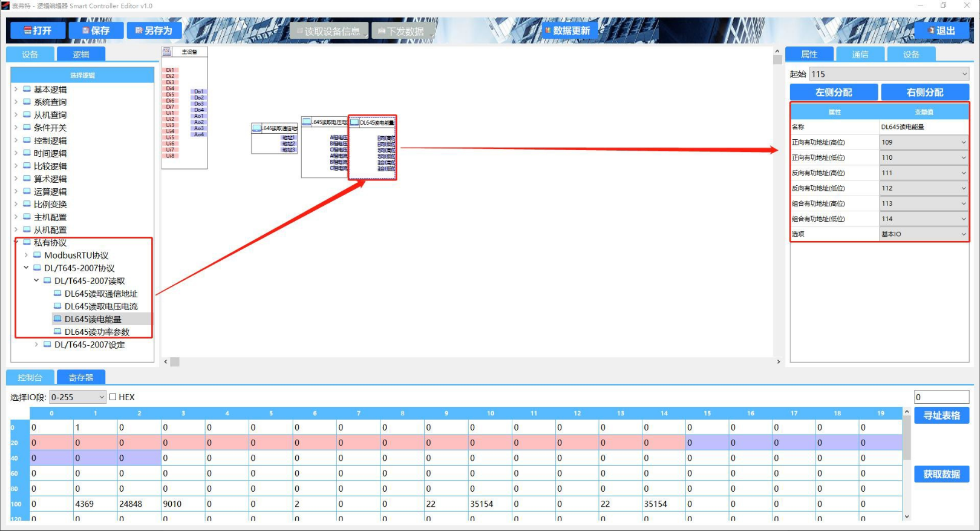Open the 起始 115 dropdown
Screen dimensions: 980x531
point(889,74)
